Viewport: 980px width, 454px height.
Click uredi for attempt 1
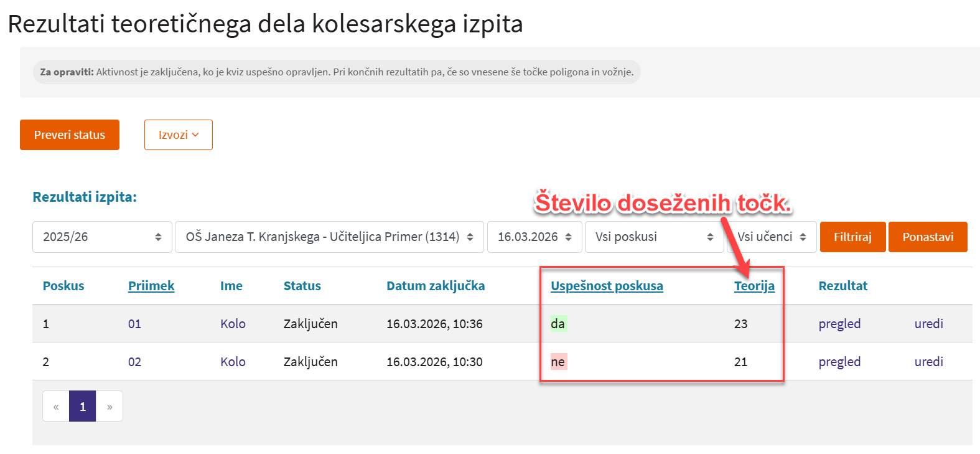tap(928, 324)
